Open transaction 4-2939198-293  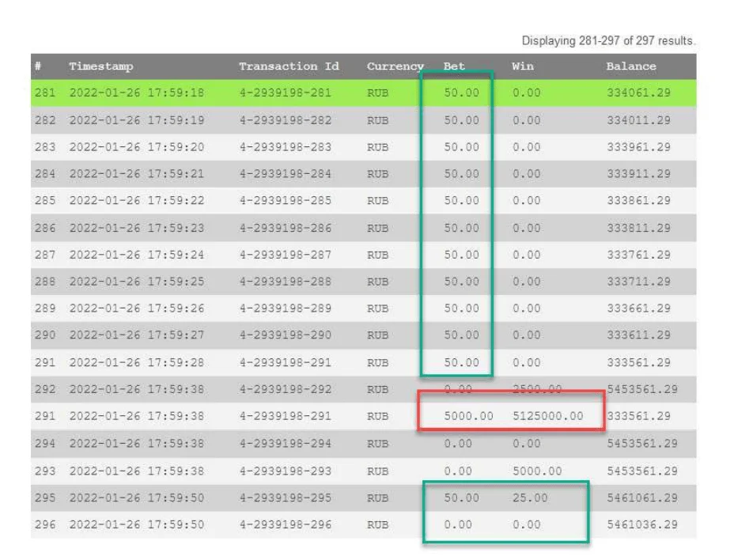[x=285, y=471]
